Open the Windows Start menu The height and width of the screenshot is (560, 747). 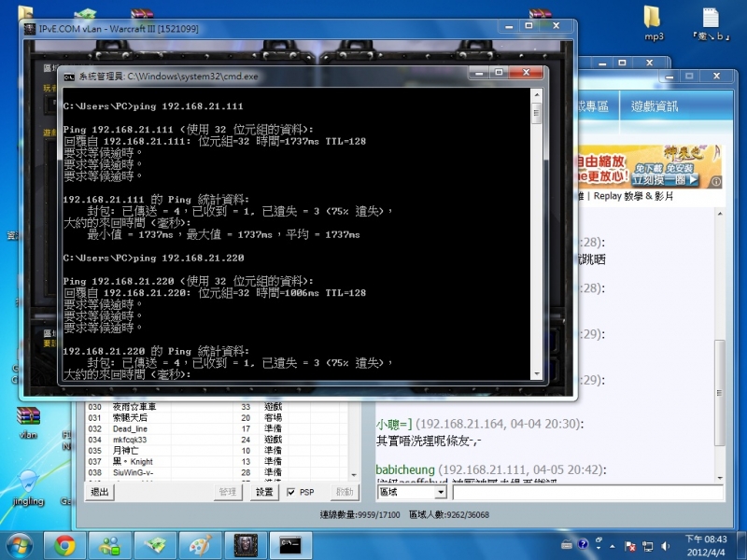coord(19,544)
